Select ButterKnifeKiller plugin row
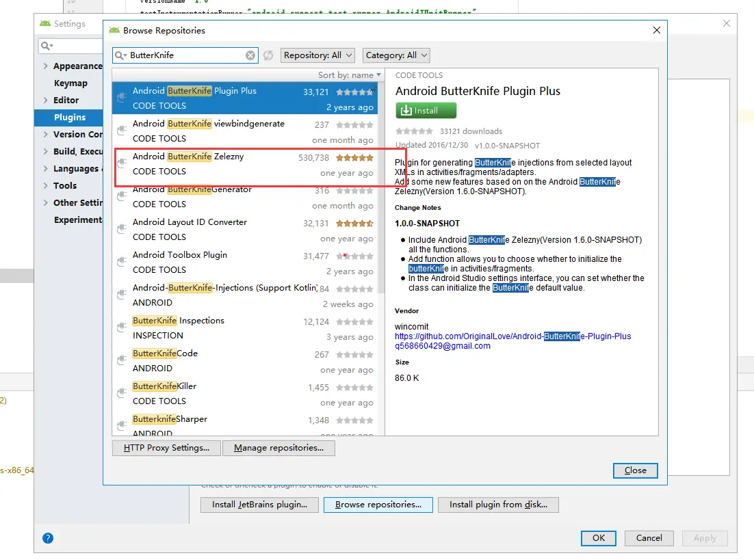The image size is (754, 560). pyautogui.click(x=245, y=394)
